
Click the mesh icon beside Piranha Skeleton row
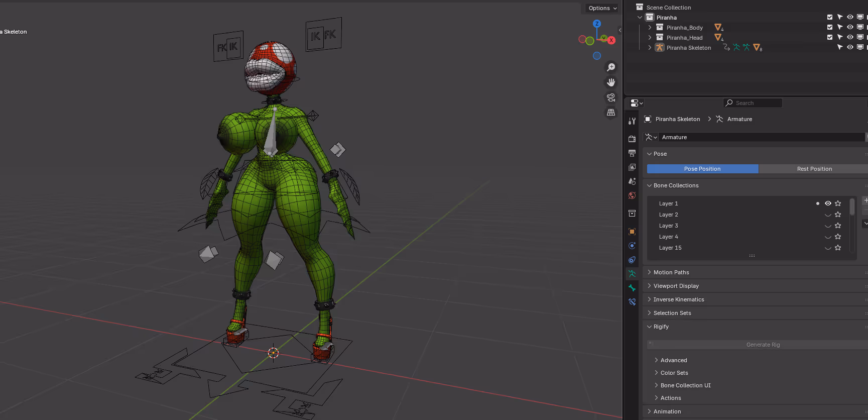point(758,48)
